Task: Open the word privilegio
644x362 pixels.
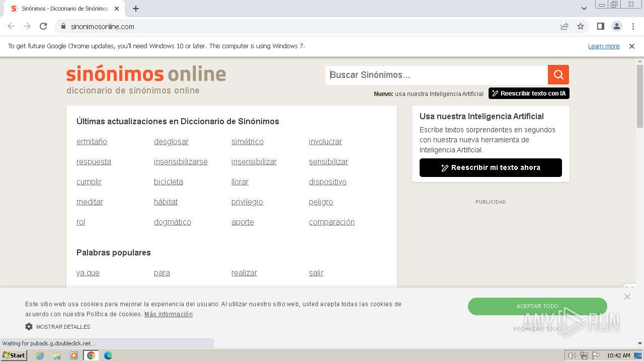Action: [x=247, y=202]
